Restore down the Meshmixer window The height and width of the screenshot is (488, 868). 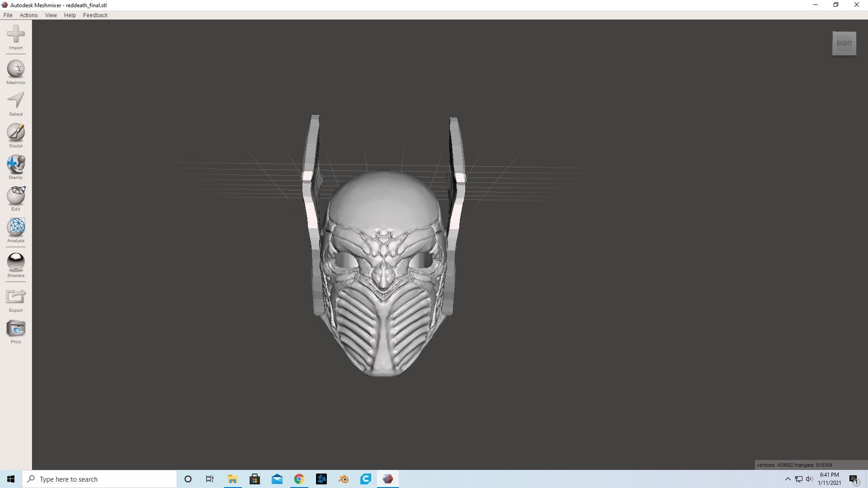(836, 5)
